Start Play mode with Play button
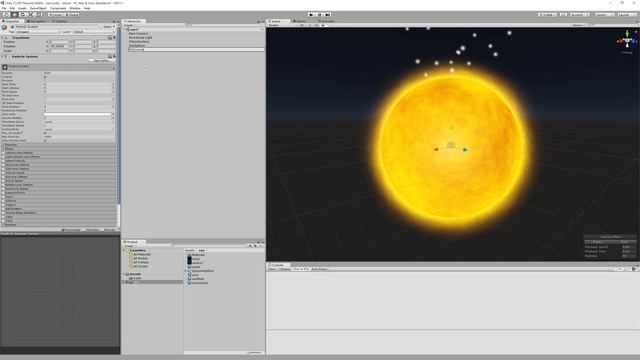Viewport: 640px width, 360px height. [x=312, y=15]
